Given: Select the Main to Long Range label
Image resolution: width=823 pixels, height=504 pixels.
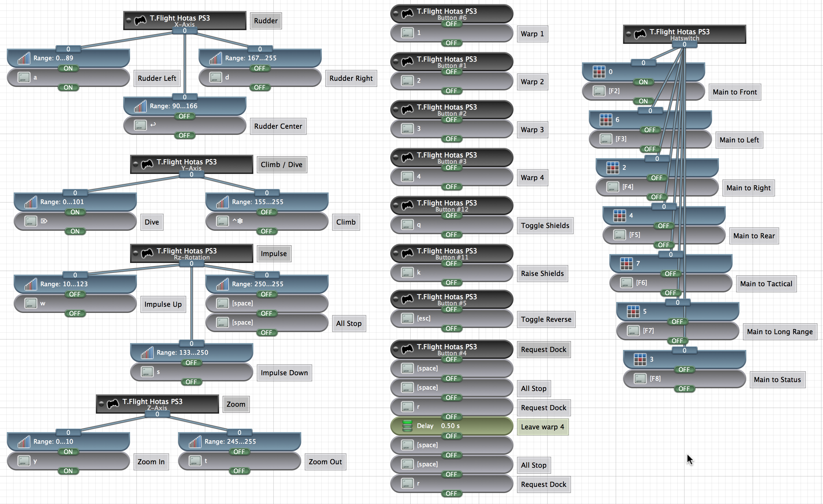Looking at the screenshot, I should (780, 332).
